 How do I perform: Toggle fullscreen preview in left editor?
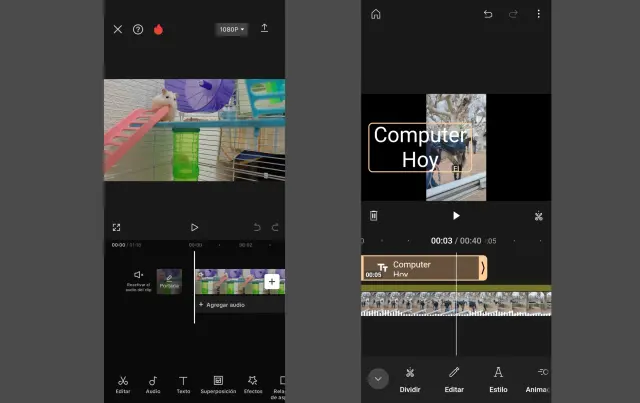point(117,228)
